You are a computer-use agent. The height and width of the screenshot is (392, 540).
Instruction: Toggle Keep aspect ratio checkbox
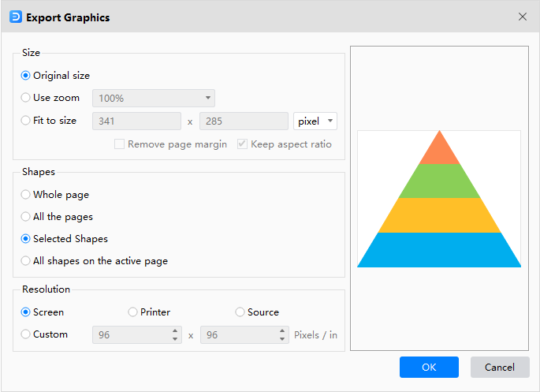[243, 144]
